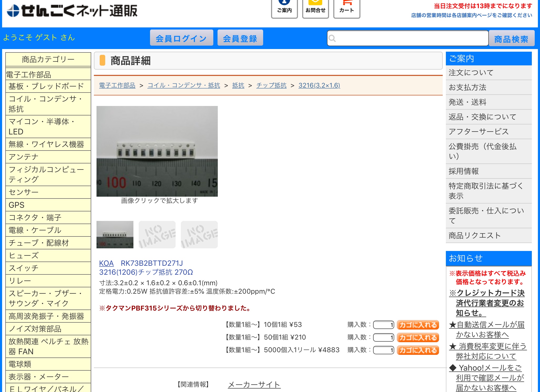
Task: Open the コイル・コンデンサ・抵抗 breadcrumb link
Action: (x=184, y=85)
